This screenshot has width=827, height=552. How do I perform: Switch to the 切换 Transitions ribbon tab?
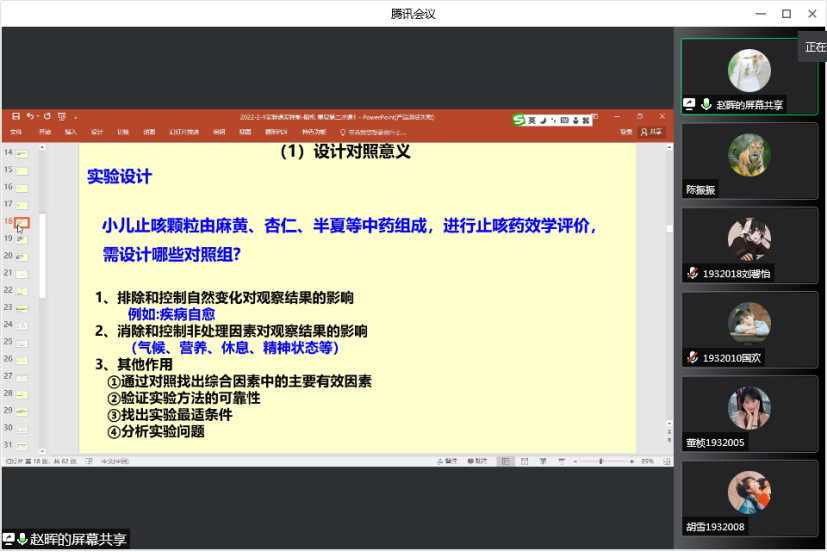tap(123, 132)
